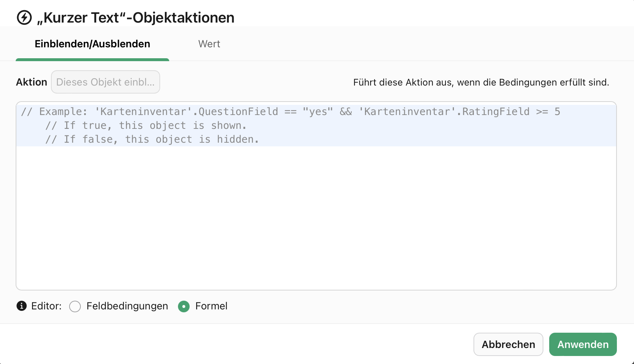Click the Aktion label
This screenshot has height=364, width=634.
click(x=31, y=82)
